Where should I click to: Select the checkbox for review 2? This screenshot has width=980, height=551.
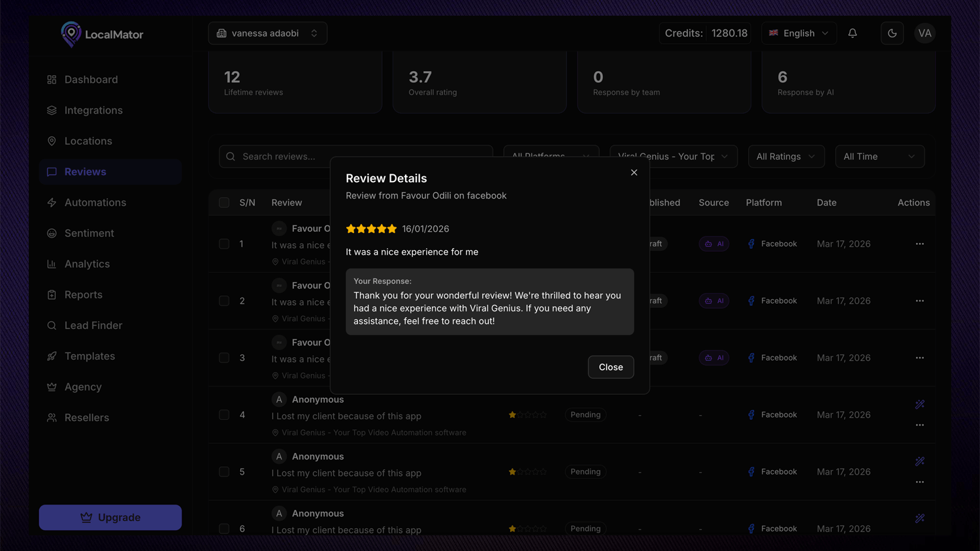pos(224,301)
